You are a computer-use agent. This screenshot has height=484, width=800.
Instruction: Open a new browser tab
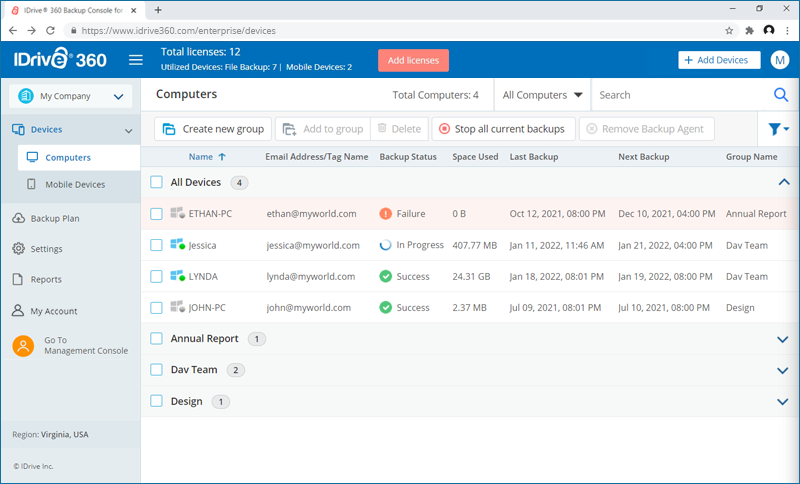158,10
